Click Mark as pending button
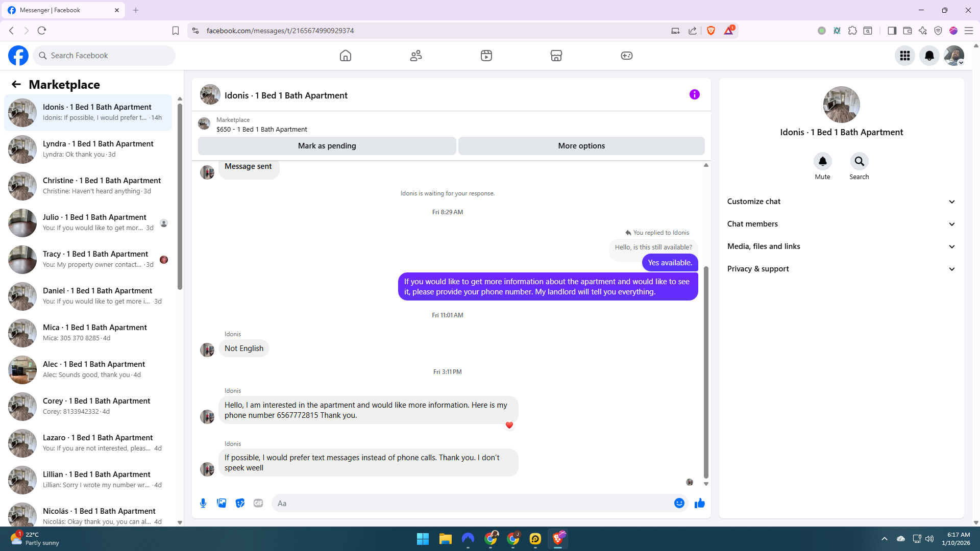Image resolution: width=980 pixels, height=551 pixels. pyautogui.click(x=327, y=146)
